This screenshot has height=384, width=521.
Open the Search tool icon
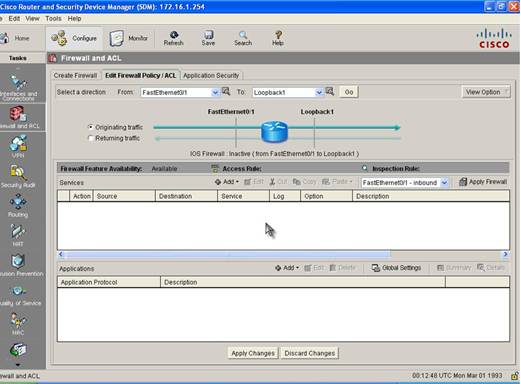point(243,35)
